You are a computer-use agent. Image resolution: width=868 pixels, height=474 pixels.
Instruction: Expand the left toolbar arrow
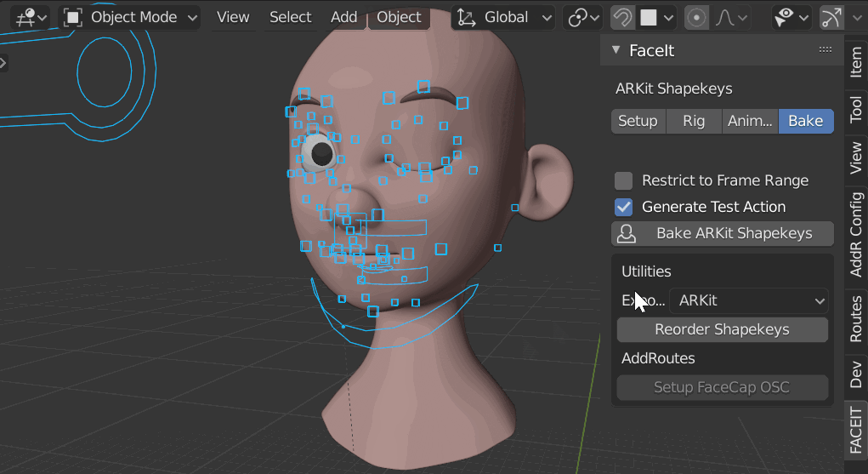click(x=3, y=63)
